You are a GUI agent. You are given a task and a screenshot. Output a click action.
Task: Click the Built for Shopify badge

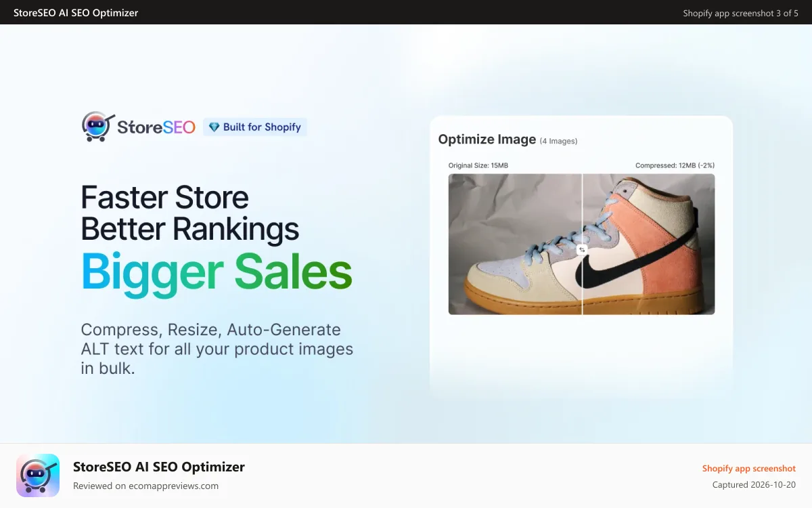(x=255, y=127)
